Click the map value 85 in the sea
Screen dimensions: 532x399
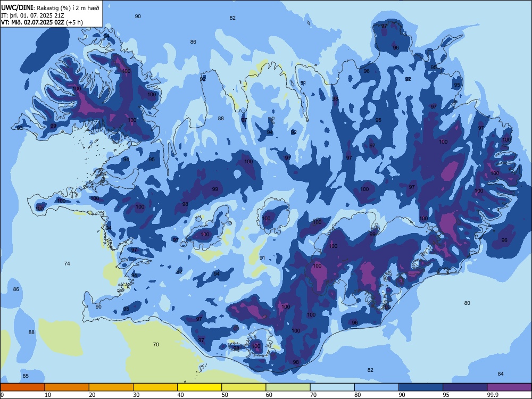[x=26, y=376]
